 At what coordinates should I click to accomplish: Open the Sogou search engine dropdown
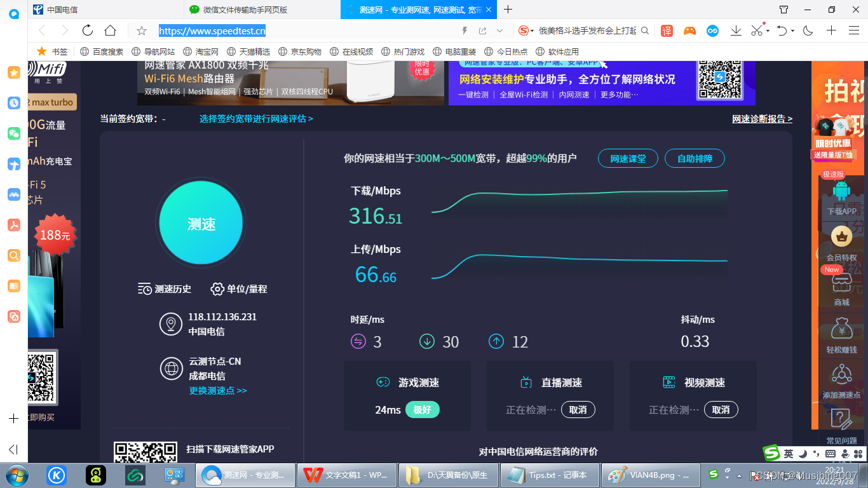coord(526,30)
